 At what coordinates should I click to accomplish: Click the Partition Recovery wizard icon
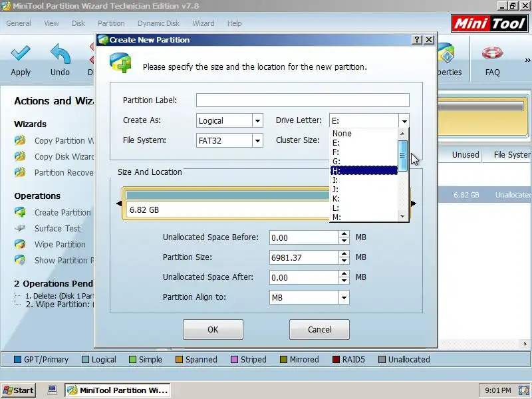20,172
